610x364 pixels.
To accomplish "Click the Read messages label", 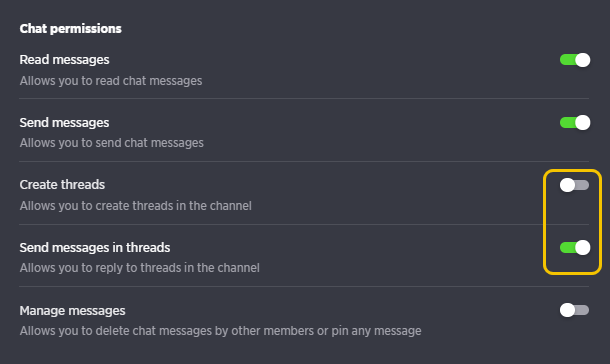I will (x=64, y=60).
